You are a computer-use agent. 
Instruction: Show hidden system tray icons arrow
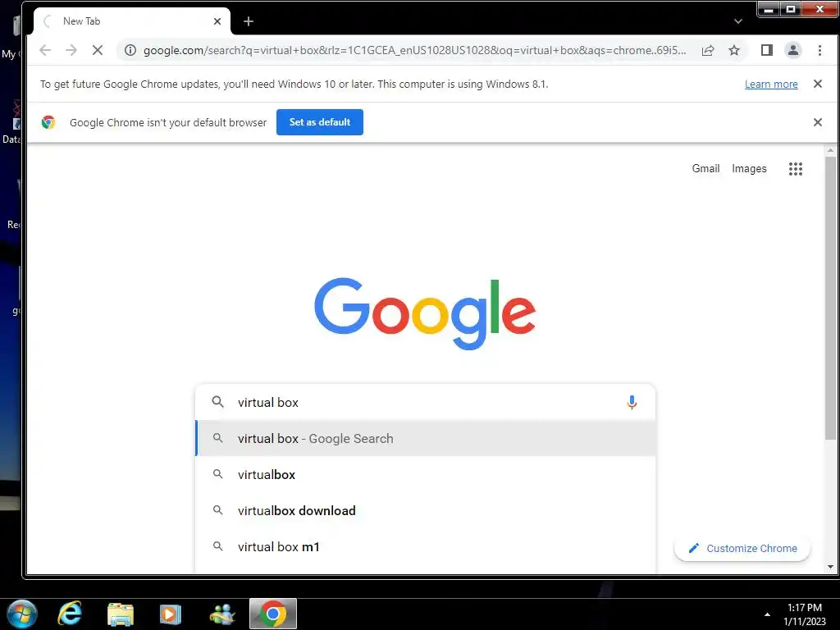(767, 614)
